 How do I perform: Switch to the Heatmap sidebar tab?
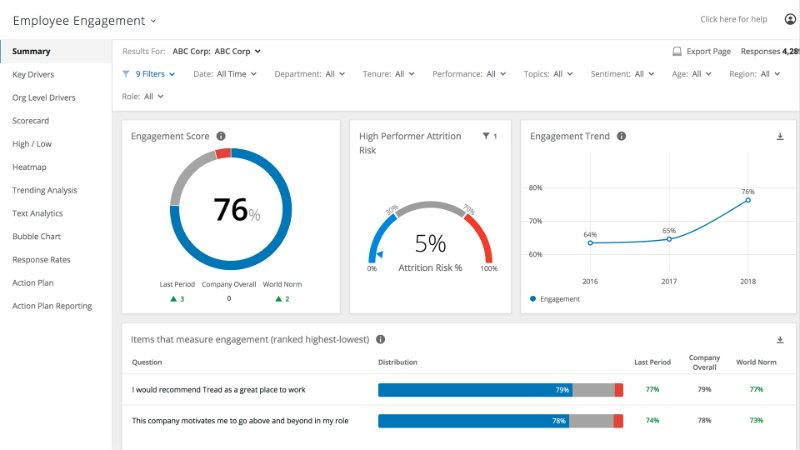29,167
